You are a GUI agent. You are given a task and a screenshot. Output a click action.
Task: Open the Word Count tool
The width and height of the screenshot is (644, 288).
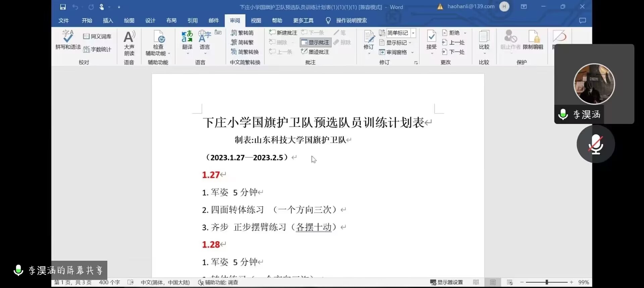click(x=97, y=49)
